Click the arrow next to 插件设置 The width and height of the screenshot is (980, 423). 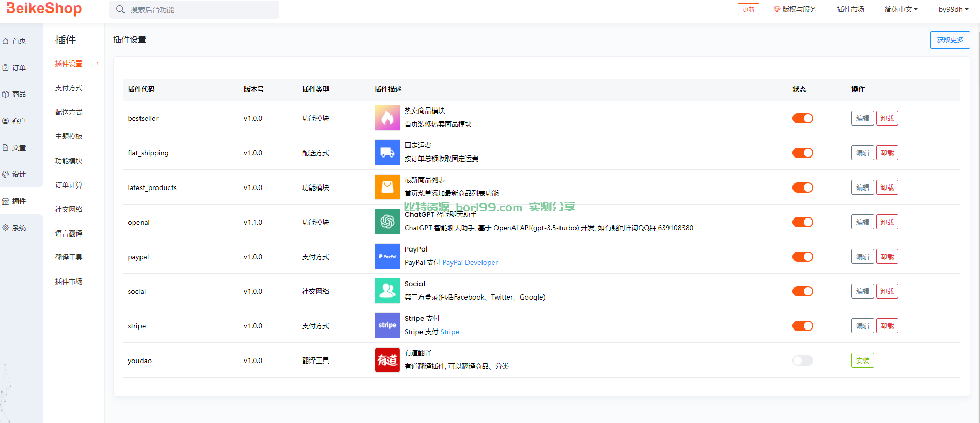[x=97, y=64]
